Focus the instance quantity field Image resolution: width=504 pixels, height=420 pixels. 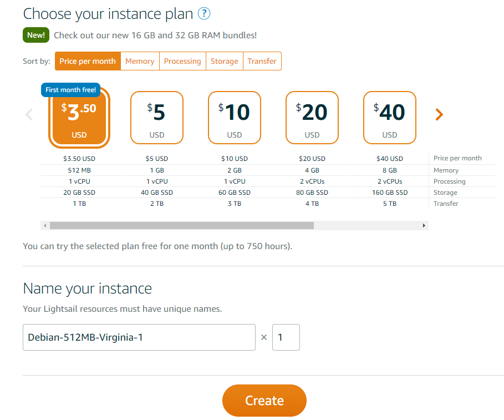[x=286, y=337]
